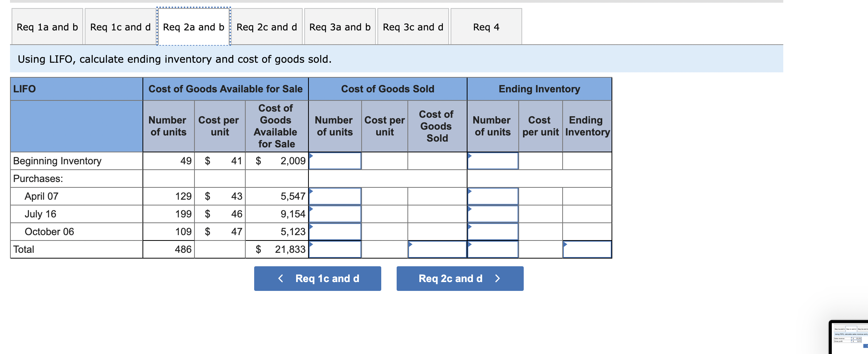Click the blue marker on the Total COGS cell
This screenshot has width=868, height=354.
[411, 244]
